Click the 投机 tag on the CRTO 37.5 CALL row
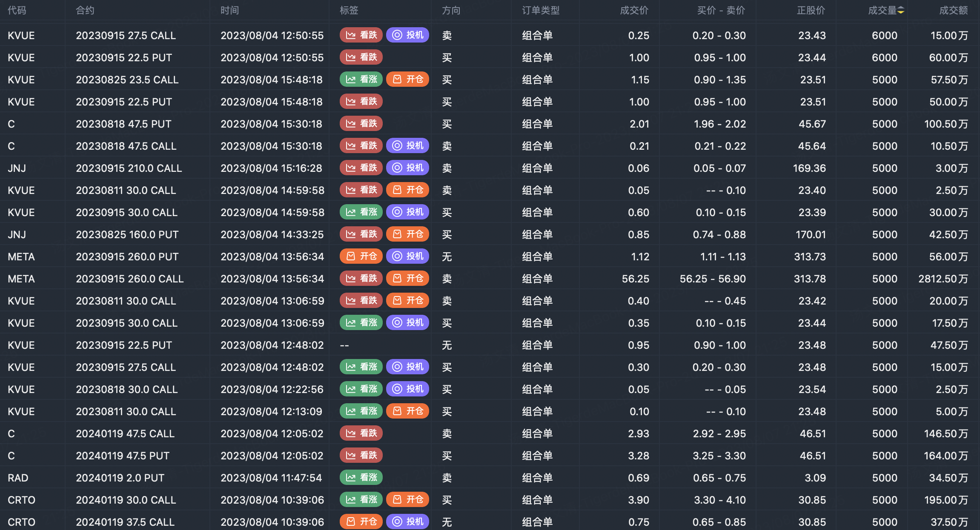This screenshot has height=530, width=980. click(x=407, y=522)
